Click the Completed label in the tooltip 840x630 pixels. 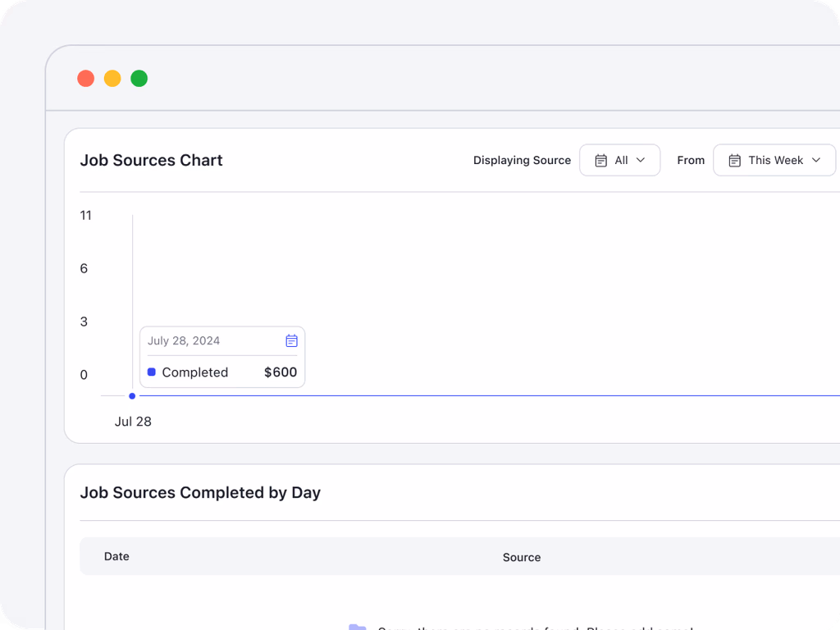pos(195,372)
